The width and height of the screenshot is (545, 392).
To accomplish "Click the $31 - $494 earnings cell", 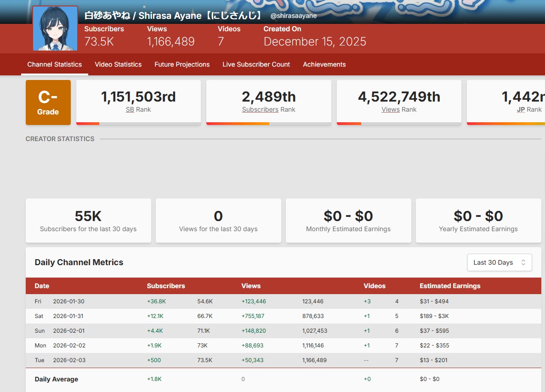I will tap(434, 301).
